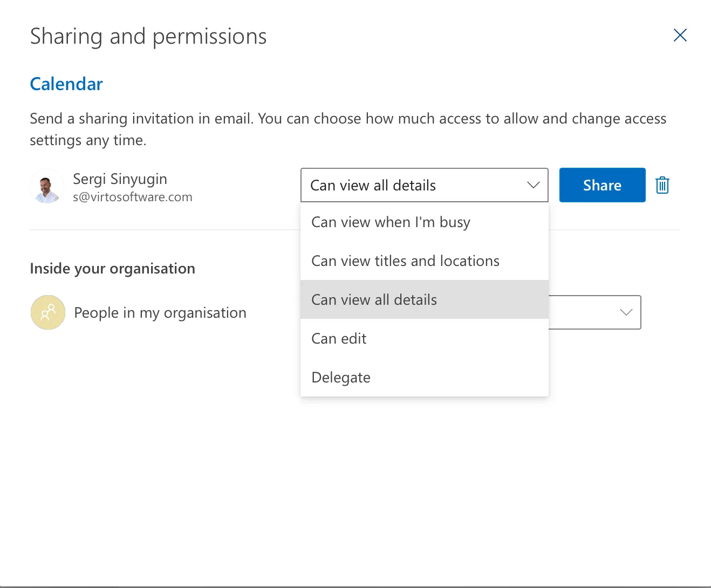Screen dimensions: 711x588
Task: Open the Calendar link
Action: point(66,84)
